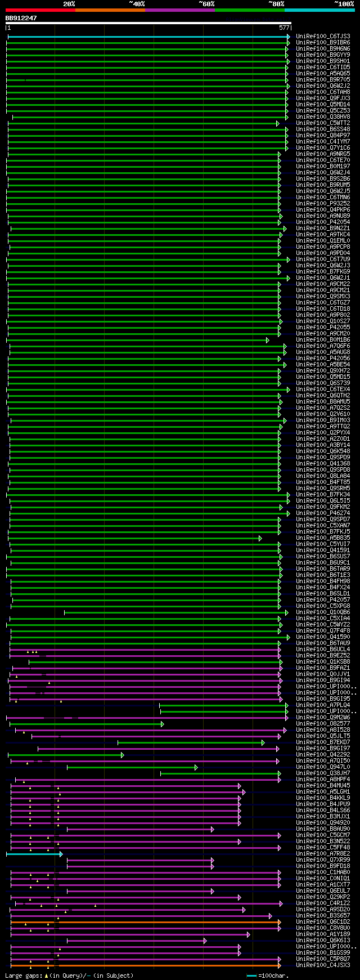
Task: Open hit UniRef100_B0M1B6
Action: coord(323,340)
